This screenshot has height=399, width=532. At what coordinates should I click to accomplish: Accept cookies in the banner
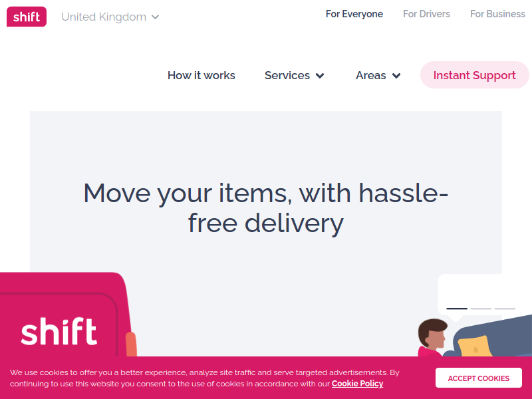(x=478, y=378)
